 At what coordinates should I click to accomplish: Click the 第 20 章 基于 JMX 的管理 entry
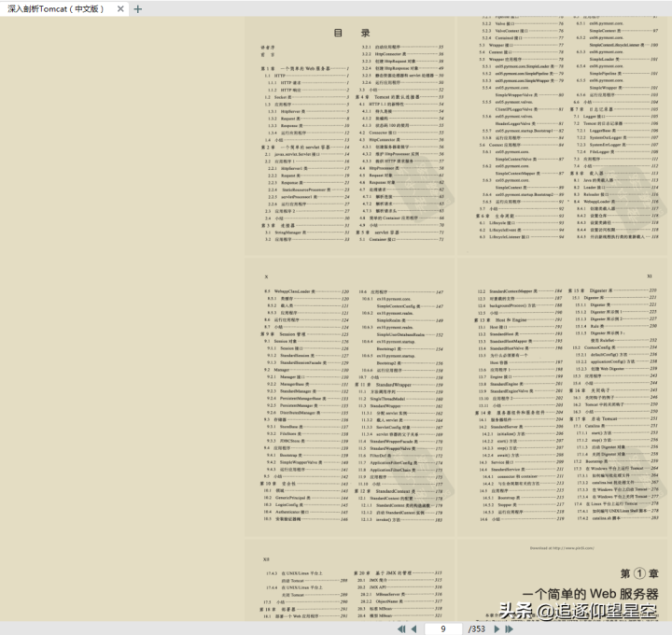click(398, 572)
